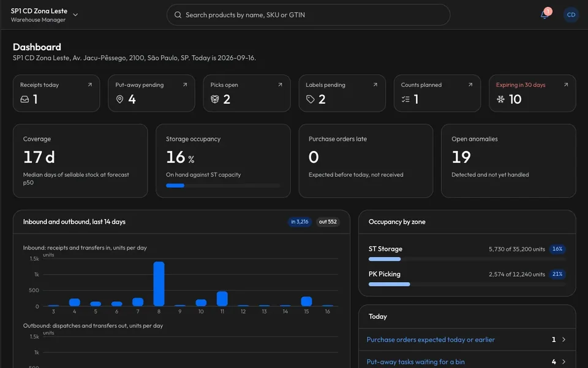Expand Purchase orders expected today chevron
Screen dimensions: 588x368
click(x=563, y=339)
